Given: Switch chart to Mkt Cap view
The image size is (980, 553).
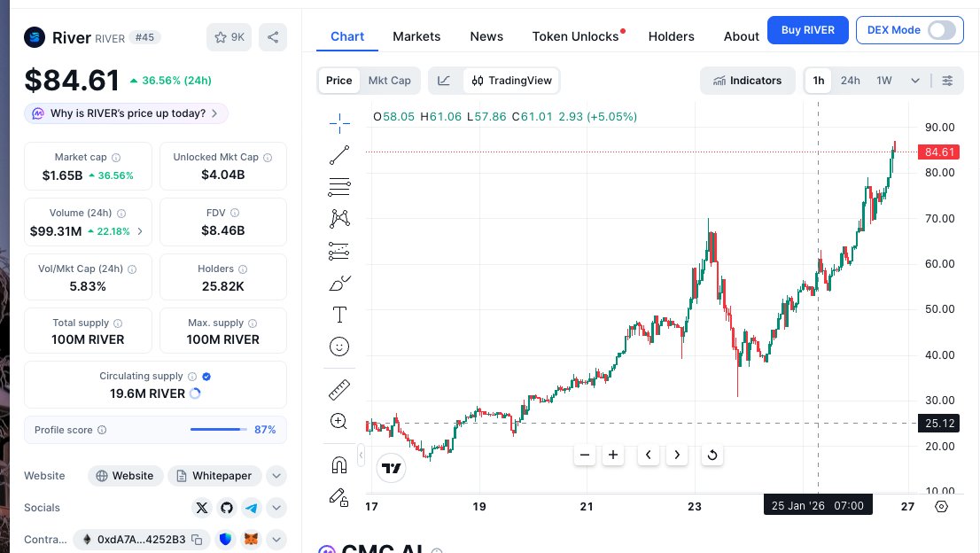Looking at the screenshot, I should point(389,81).
